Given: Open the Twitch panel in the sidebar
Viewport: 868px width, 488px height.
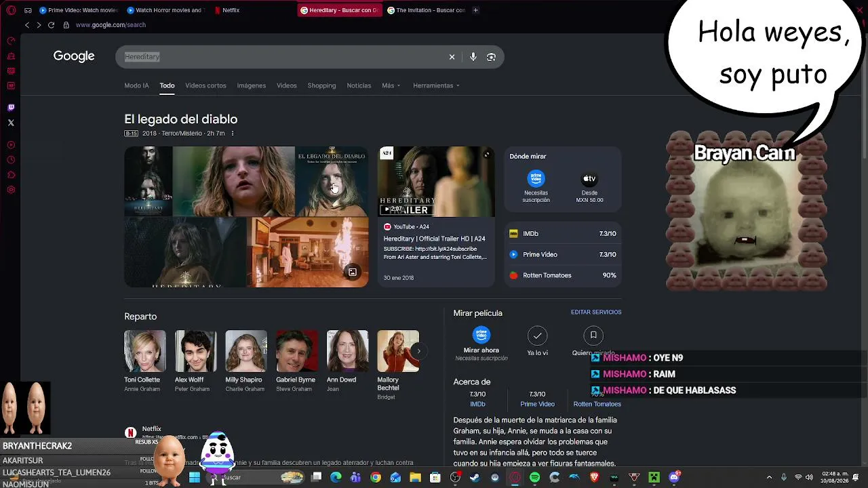Looking at the screenshot, I should 11,107.
